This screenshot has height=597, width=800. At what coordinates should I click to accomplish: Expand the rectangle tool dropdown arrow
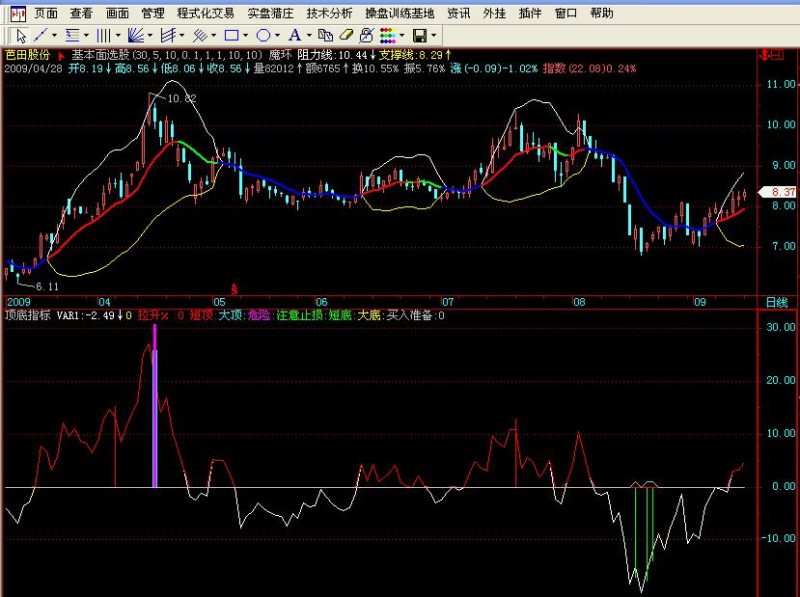click(x=245, y=36)
